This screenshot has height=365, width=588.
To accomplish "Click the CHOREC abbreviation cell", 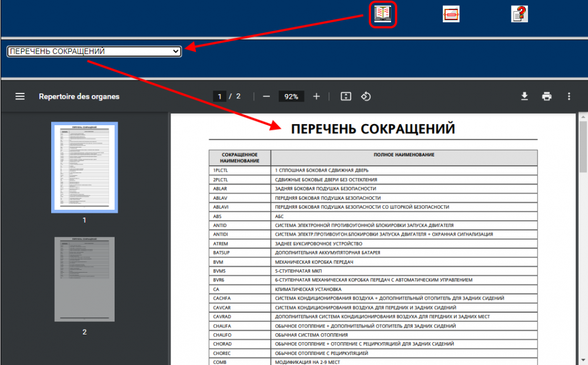I will [x=240, y=353].
